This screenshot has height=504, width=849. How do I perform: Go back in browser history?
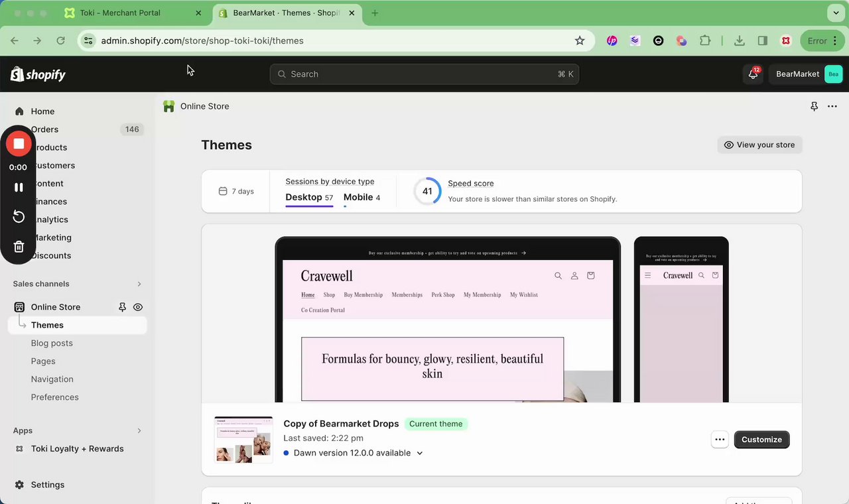[15, 40]
